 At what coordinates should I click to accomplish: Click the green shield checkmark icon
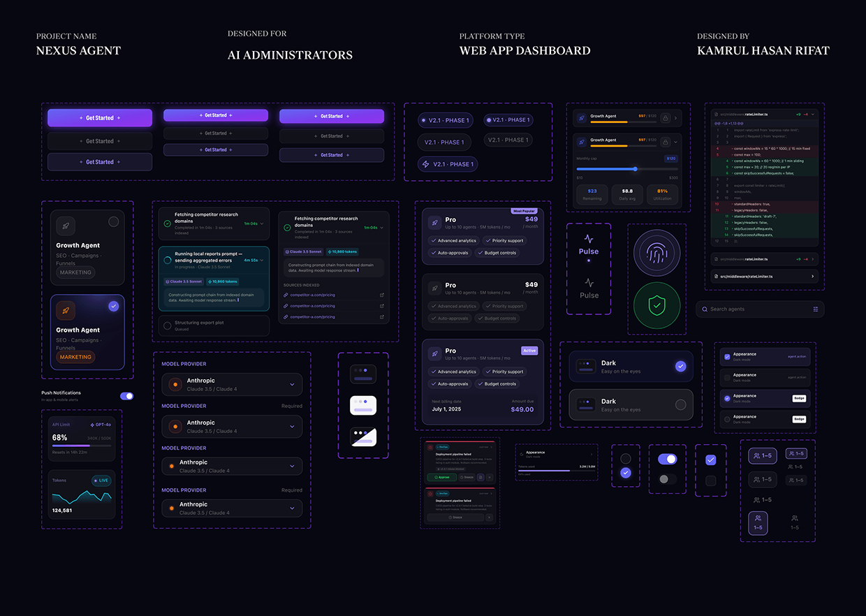tap(656, 305)
